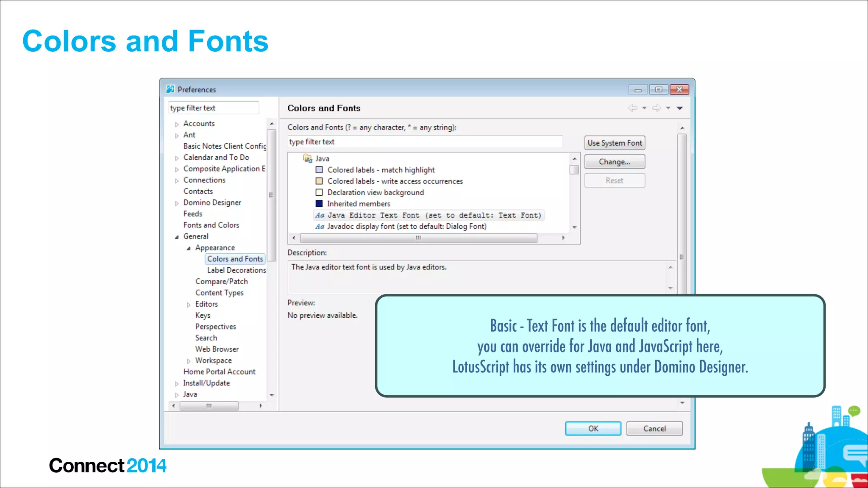
Task: Open the view menu triangle in header
Action: tap(680, 108)
